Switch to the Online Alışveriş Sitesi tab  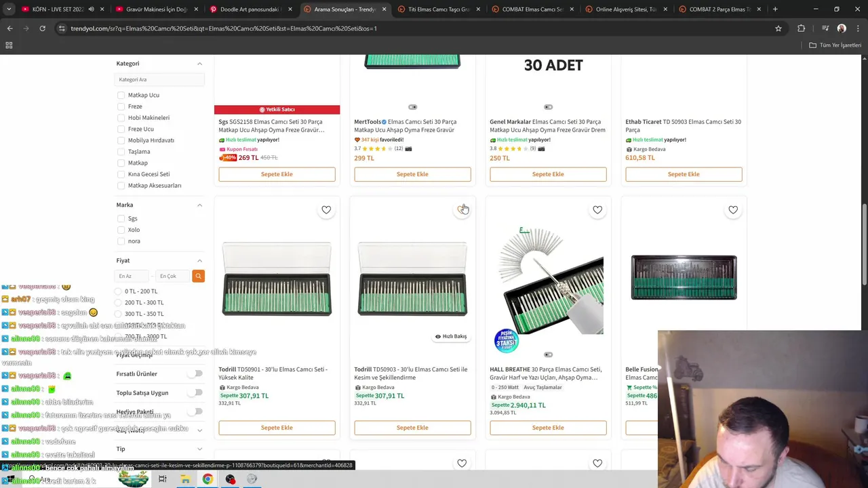tap(625, 9)
